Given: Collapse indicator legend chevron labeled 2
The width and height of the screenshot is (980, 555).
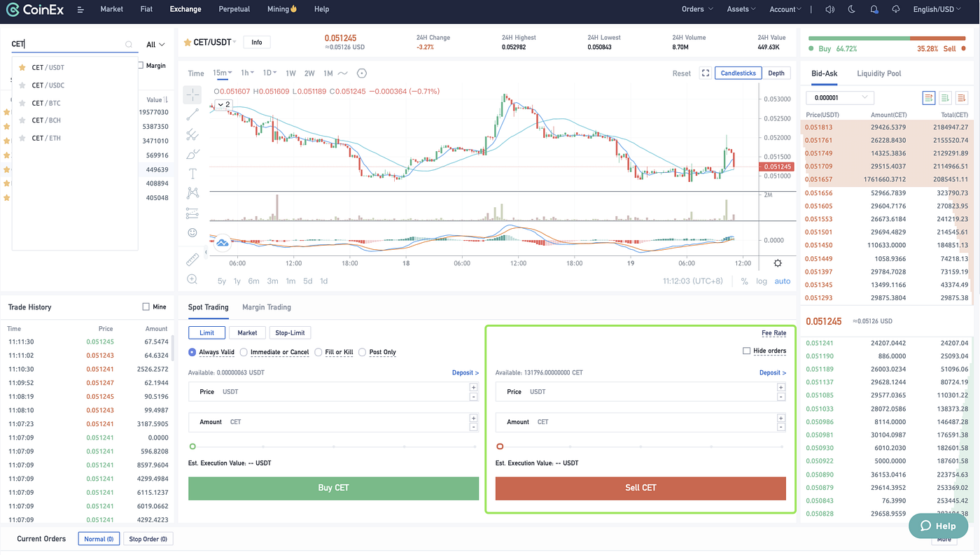Looking at the screenshot, I should tap(223, 104).
